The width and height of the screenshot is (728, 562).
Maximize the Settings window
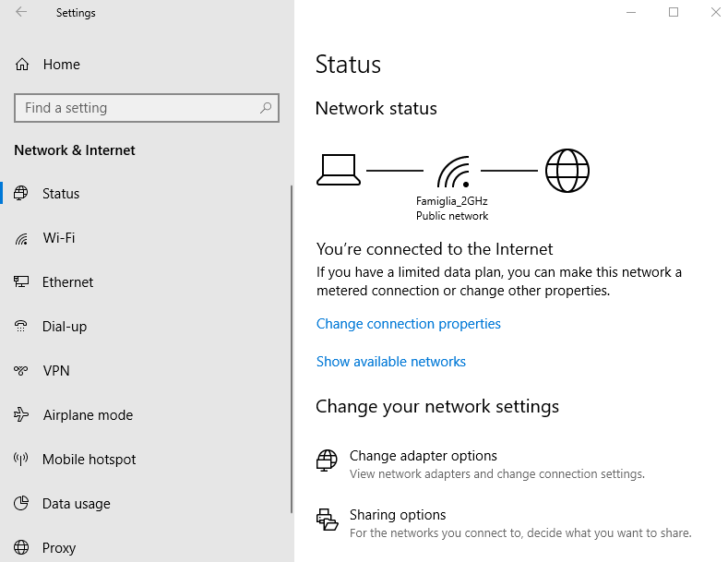[x=674, y=12]
